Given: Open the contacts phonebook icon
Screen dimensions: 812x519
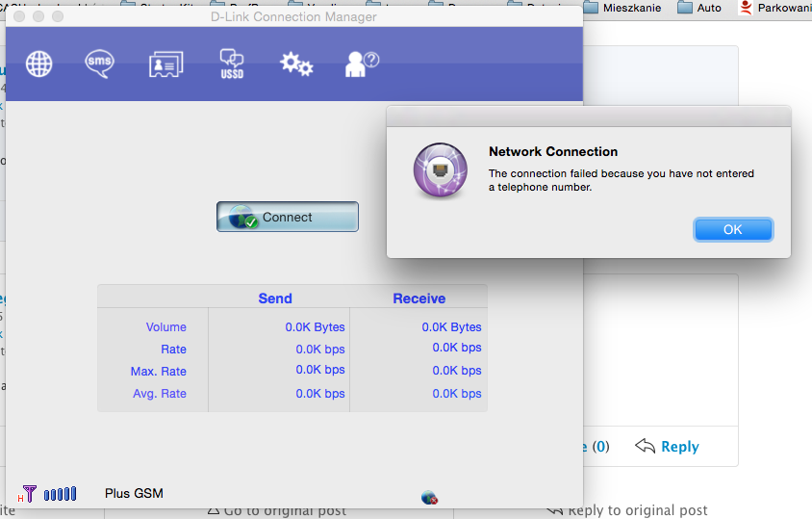Looking at the screenshot, I should [165, 65].
